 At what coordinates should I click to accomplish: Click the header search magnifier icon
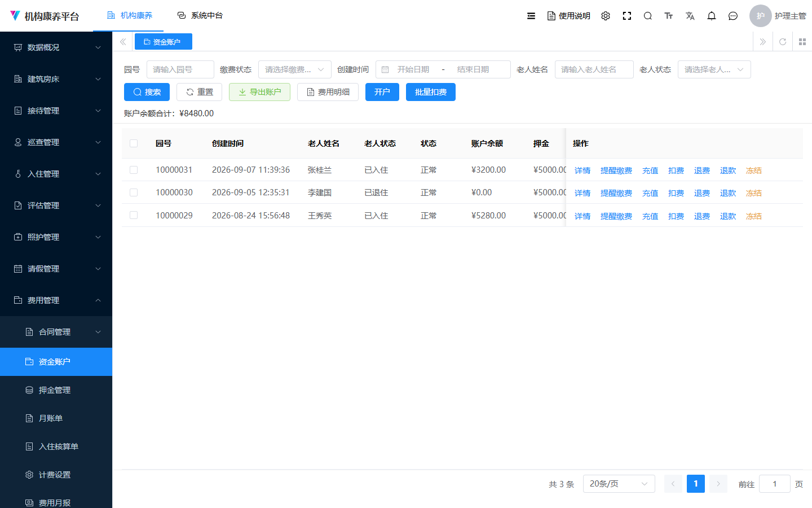pos(648,16)
